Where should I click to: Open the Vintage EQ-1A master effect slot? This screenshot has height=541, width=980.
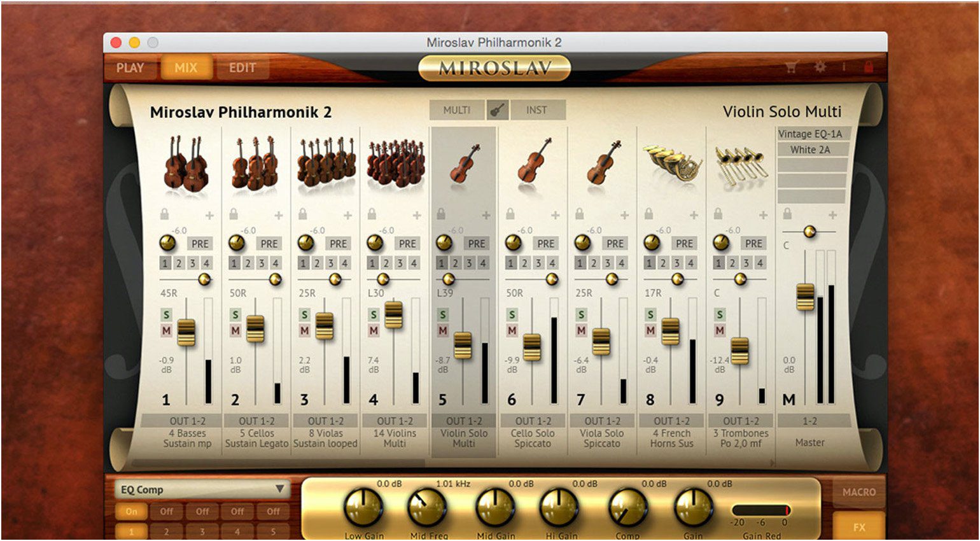click(811, 134)
